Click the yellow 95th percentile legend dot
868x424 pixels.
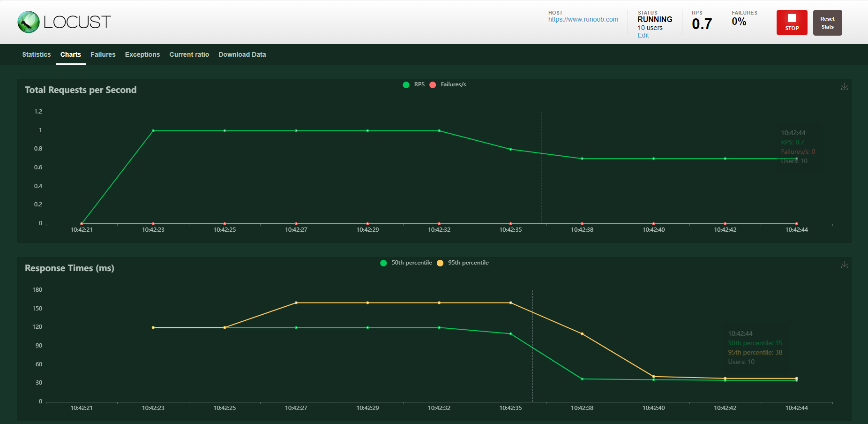tap(440, 263)
